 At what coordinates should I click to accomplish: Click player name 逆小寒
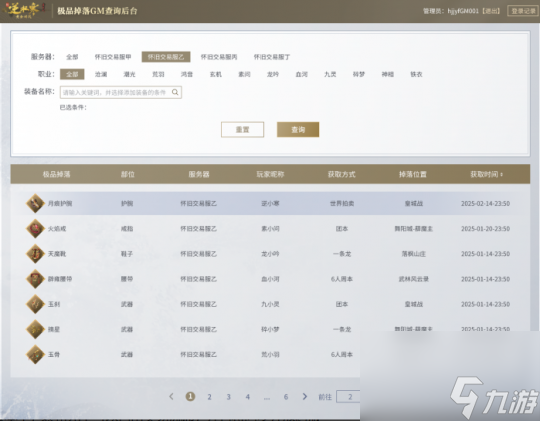pos(270,203)
